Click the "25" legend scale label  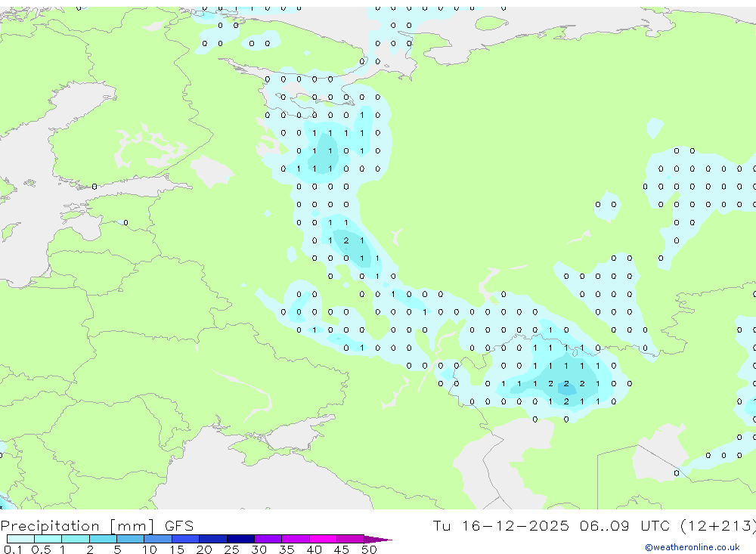231,549
